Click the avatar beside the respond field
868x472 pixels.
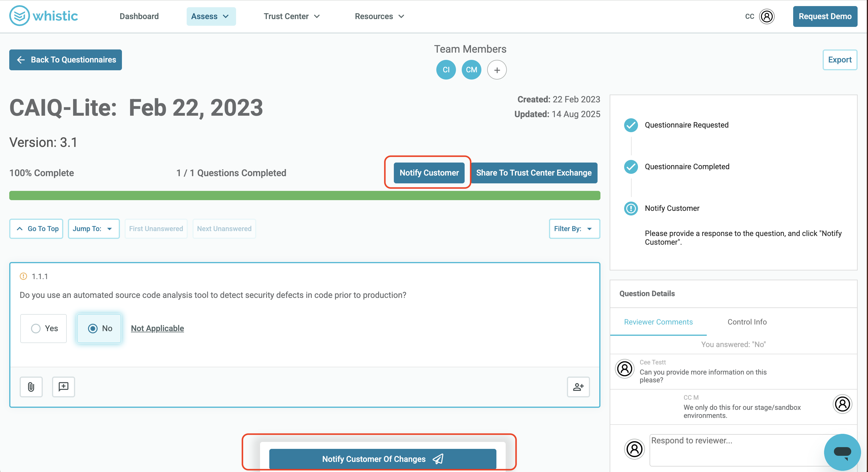tap(634, 449)
